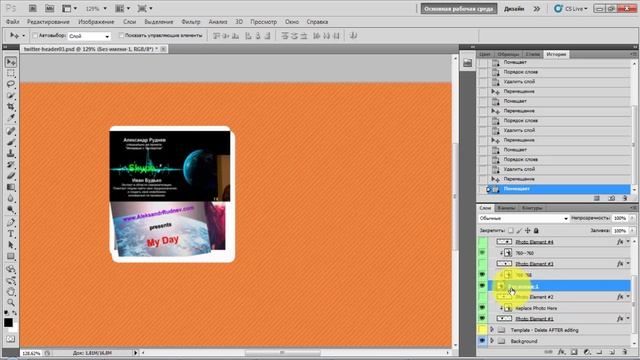This screenshot has width=640, height=360.
Task: Open the Файл menu
Action: tap(13, 22)
